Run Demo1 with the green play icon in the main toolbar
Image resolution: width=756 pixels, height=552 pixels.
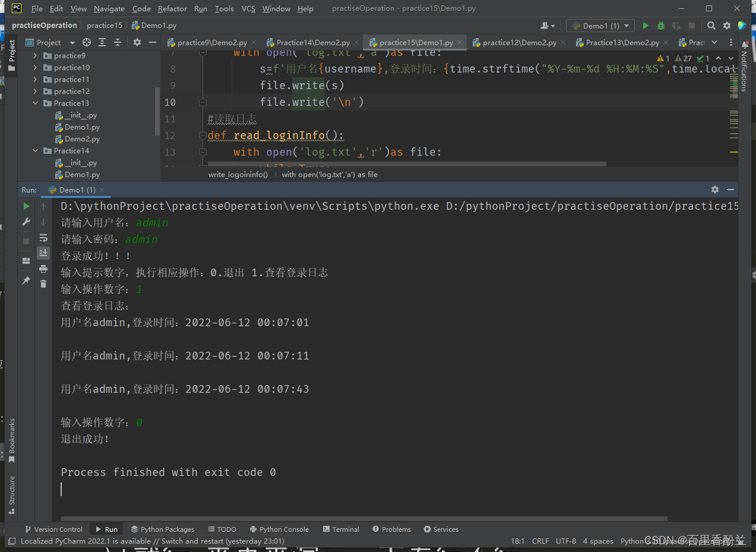tap(646, 26)
